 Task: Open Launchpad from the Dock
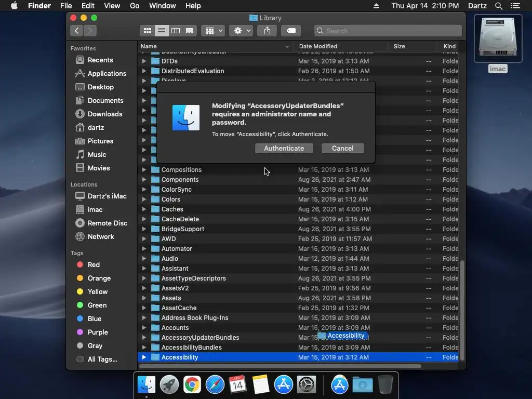point(169,385)
